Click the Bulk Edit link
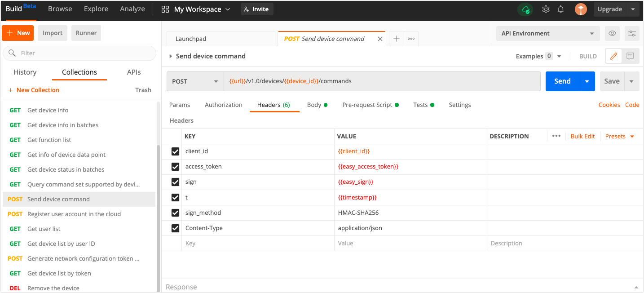The width and height of the screenshot is (644, 293). coord(583,136)
